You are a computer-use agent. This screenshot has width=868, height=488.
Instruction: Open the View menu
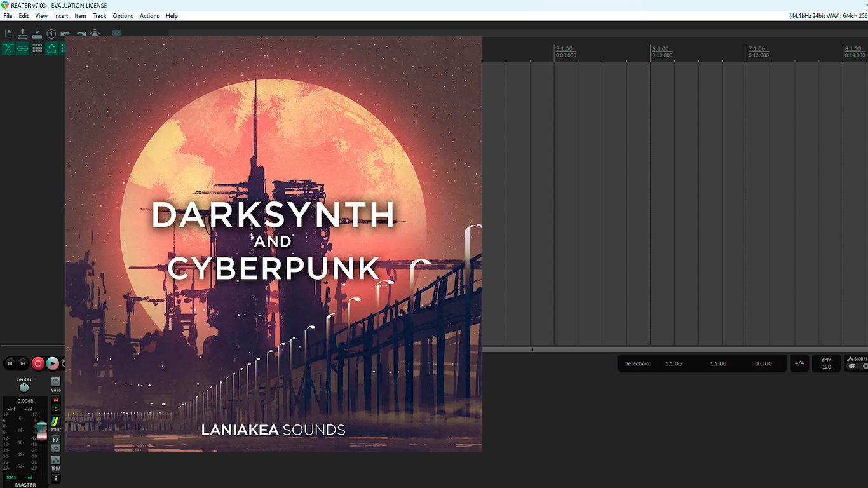point(41,16)
